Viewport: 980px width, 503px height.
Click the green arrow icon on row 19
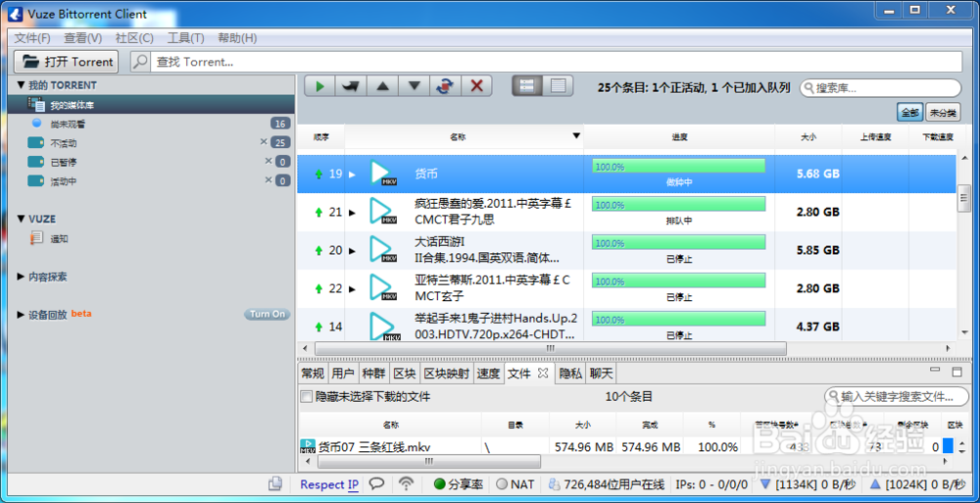coord(318,174)
